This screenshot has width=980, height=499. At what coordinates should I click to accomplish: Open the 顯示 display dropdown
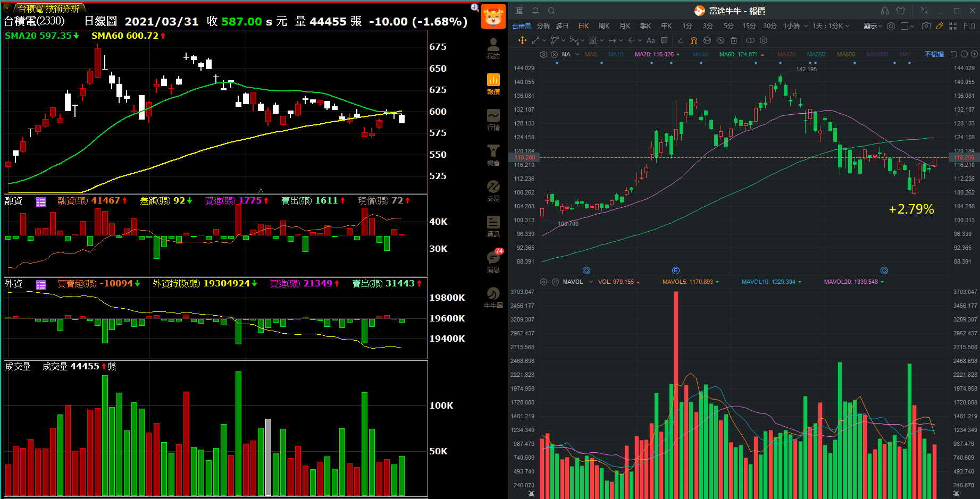coord(873,26)
